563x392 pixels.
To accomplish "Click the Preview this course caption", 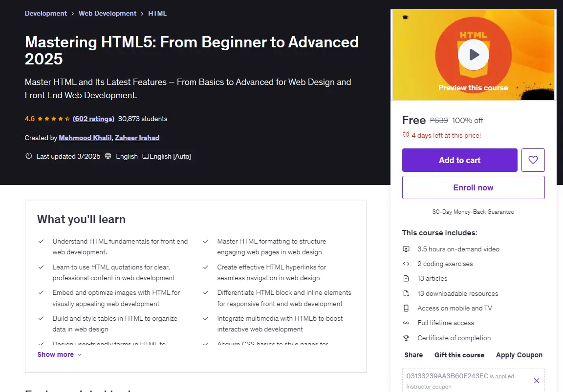I will coord(473,88).
